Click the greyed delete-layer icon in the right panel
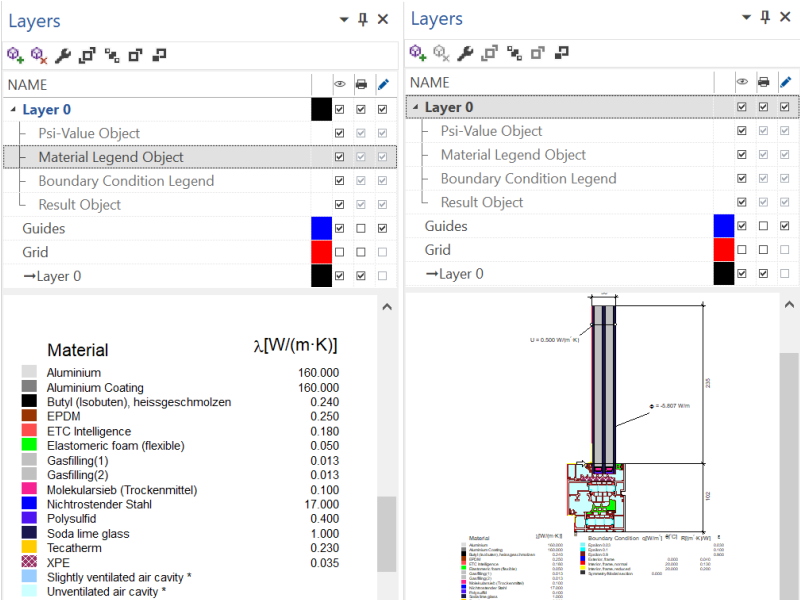This screenshot has height=600, width=800. (441, 53)
